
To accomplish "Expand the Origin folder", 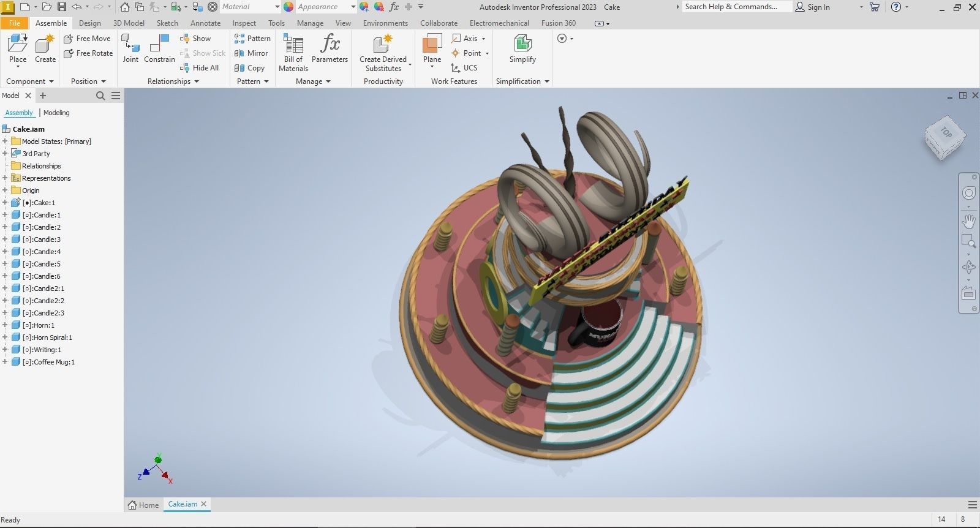I will [x=5, y=190].
